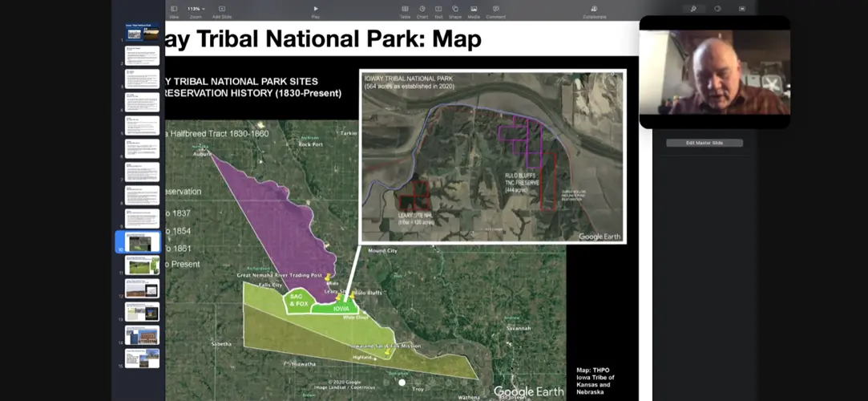The height and width of the screenshot is (401, 868).
Task: Click the 'Iowa and Sac & Fox Mission' label
Action: (386, 346)
